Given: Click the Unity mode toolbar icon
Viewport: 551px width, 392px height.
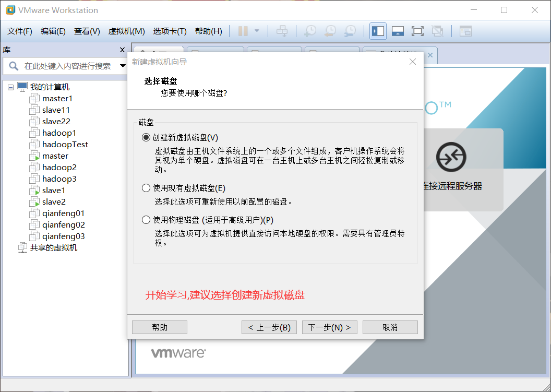Looking at the screenshot, I should pyautogui.click(x=437, y=31).
